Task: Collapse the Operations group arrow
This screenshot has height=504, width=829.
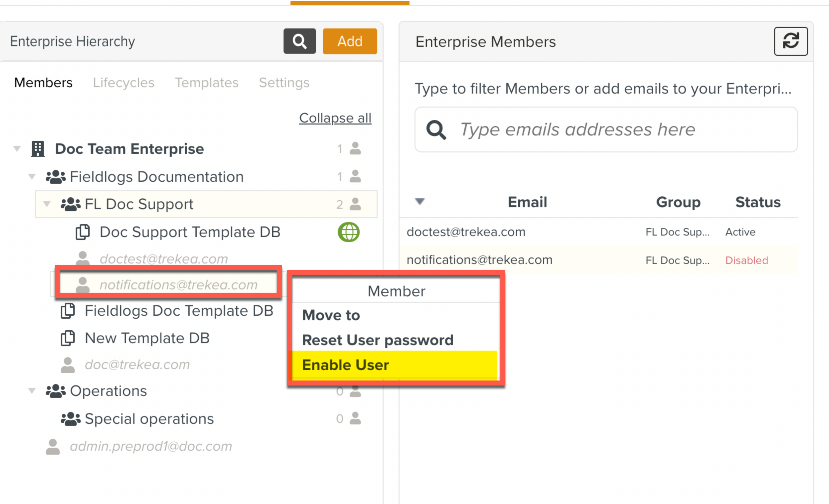Action: [32, 391]
